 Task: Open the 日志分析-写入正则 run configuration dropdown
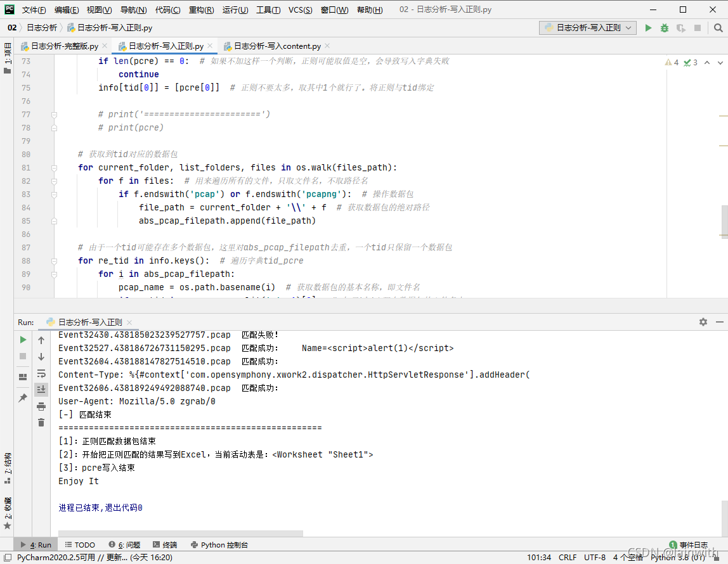click(587, 28)
